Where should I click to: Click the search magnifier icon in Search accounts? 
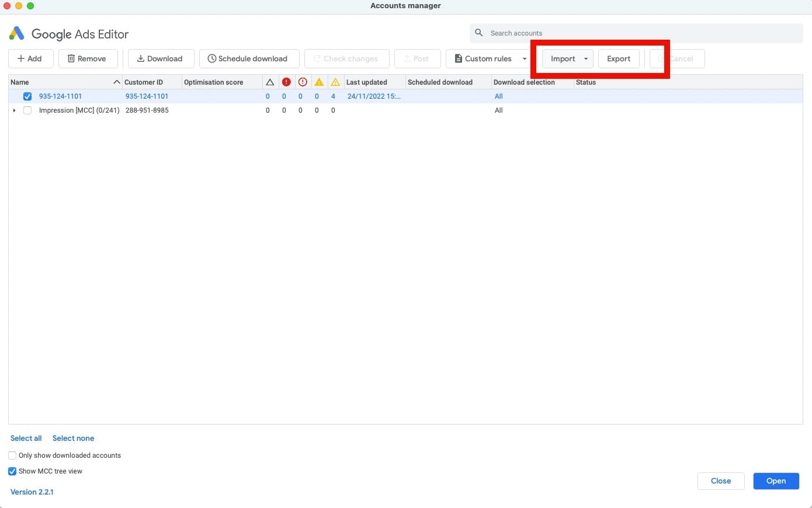pyautogui.click(x=479, y=33)
